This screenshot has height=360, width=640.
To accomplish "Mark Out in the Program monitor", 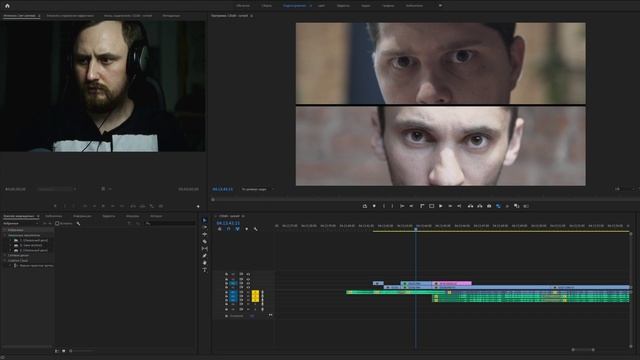I will click(392, 206).
